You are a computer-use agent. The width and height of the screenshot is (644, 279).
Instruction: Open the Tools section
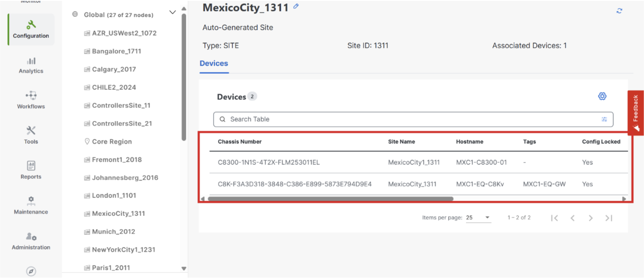point(31,135)
